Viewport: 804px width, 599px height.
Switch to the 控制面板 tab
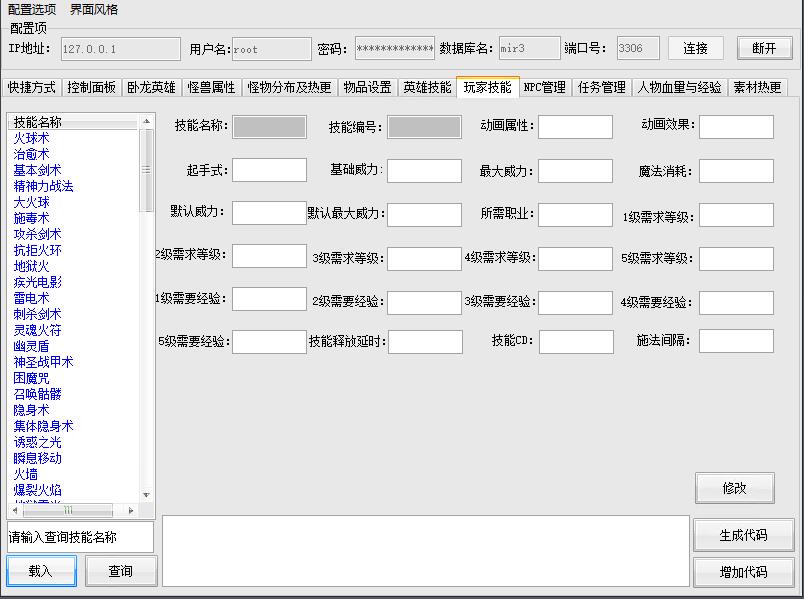click(x=91, y=87)
